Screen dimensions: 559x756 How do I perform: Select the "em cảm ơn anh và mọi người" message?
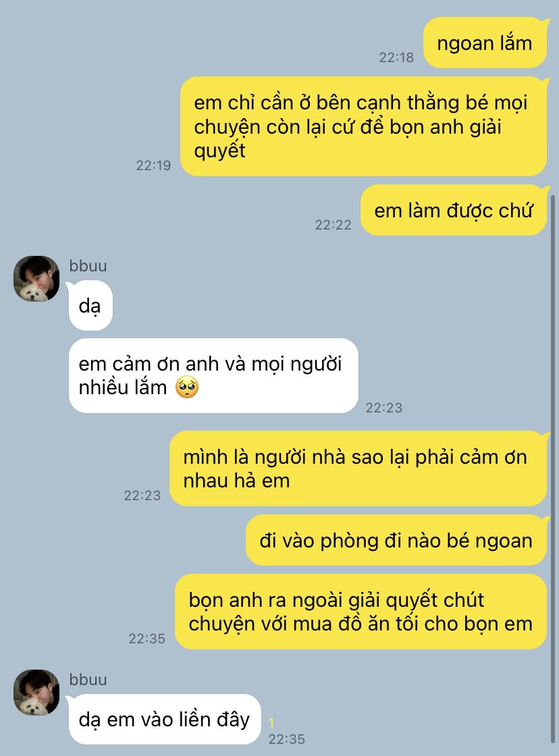(213, 375)
